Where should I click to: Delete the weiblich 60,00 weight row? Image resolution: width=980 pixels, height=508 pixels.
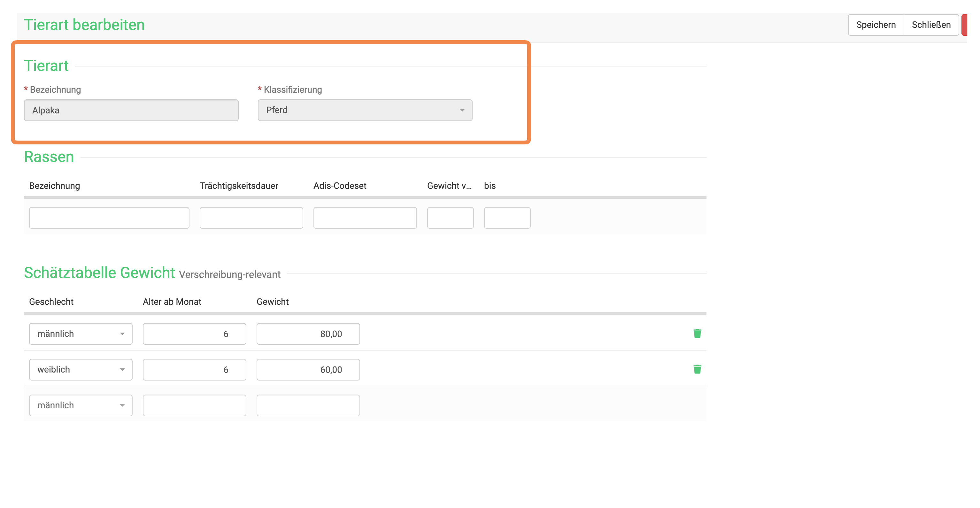(x=697, y=369)
